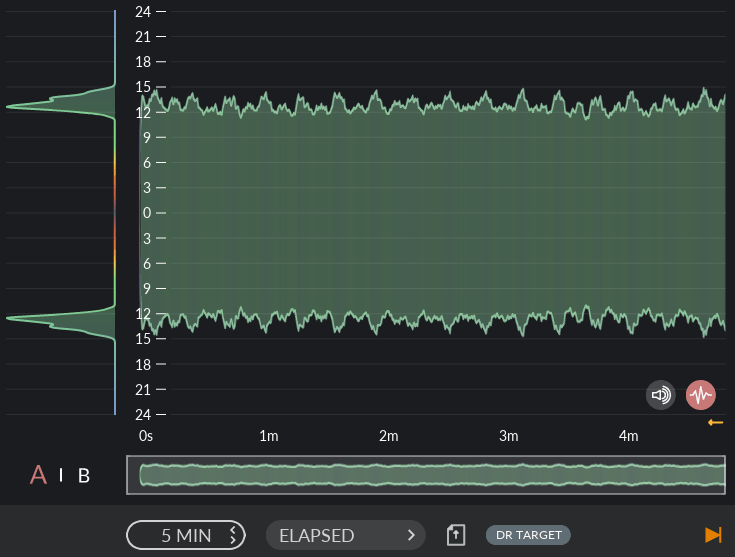Screen dimensions: 735x557
Task: Select the A comparison slot
Action: pos(39,475)
